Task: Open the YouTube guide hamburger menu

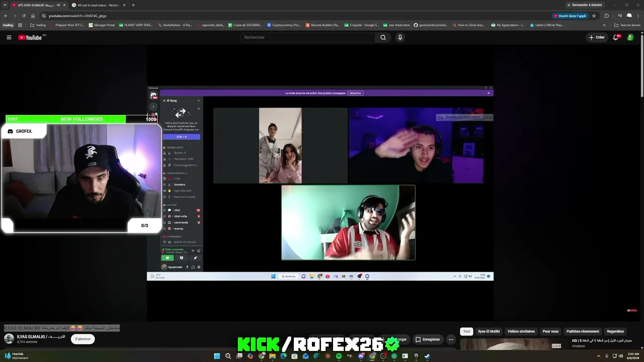Action: coord(9,37)
